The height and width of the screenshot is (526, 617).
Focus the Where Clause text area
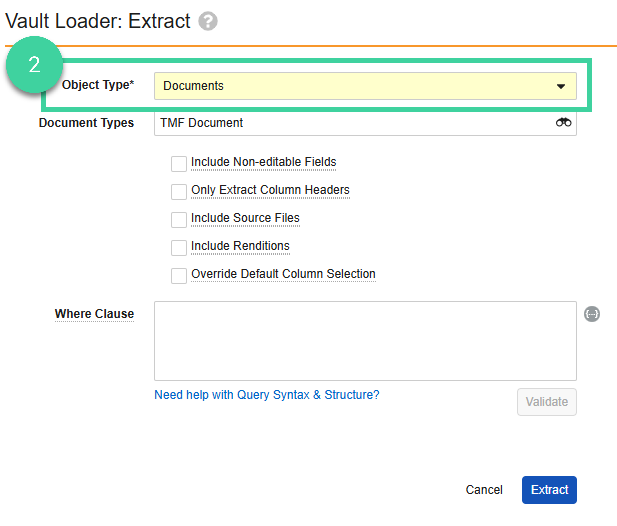coord(365,341)
